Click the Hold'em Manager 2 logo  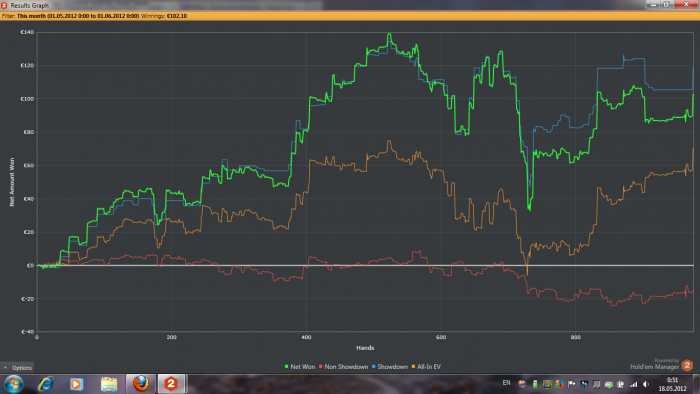[687, 365]
